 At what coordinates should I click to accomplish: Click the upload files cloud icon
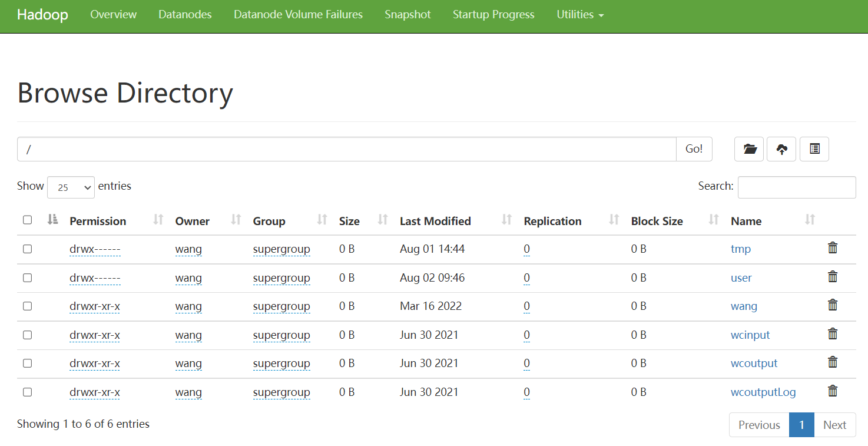pos(781,149)
